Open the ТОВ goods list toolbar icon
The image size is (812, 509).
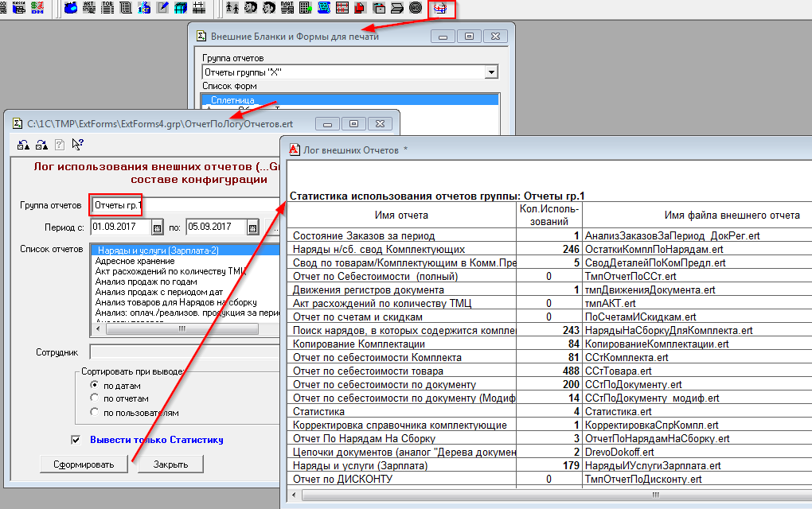click(107, 8)
